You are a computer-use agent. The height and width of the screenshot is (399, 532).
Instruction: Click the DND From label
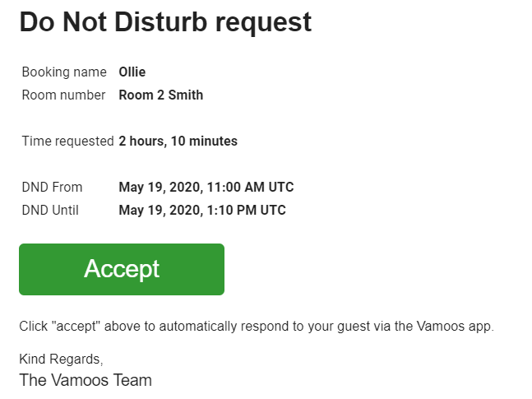[x=52, y=187]
